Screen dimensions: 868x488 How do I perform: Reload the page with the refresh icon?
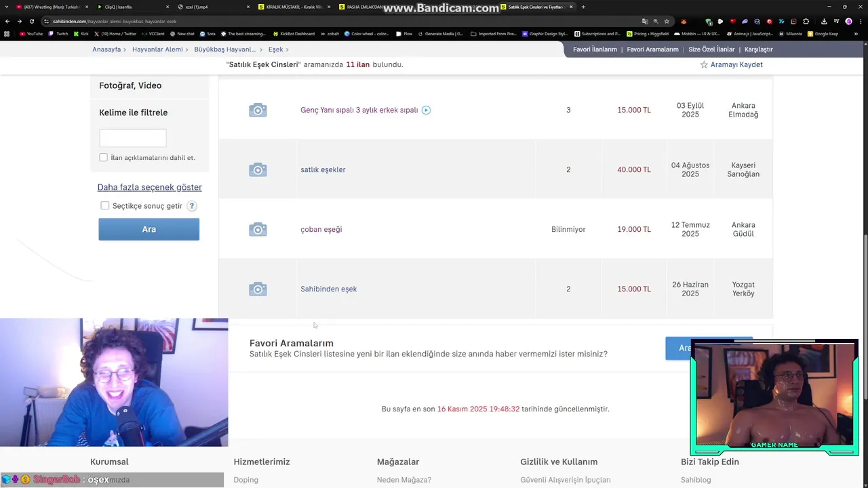coord(32,21)
